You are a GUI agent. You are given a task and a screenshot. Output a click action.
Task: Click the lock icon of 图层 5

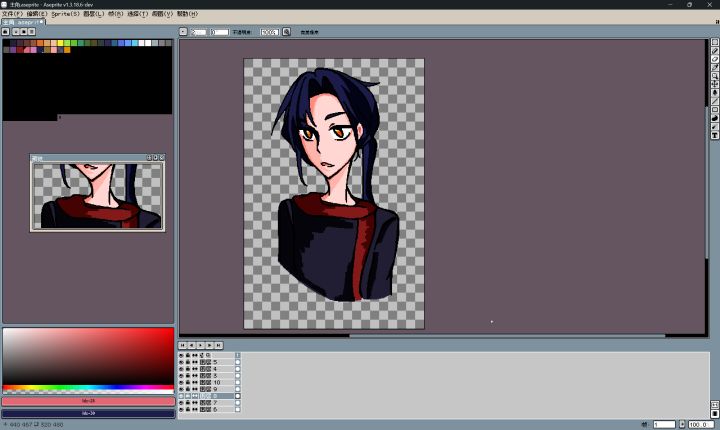pos(188,362)
